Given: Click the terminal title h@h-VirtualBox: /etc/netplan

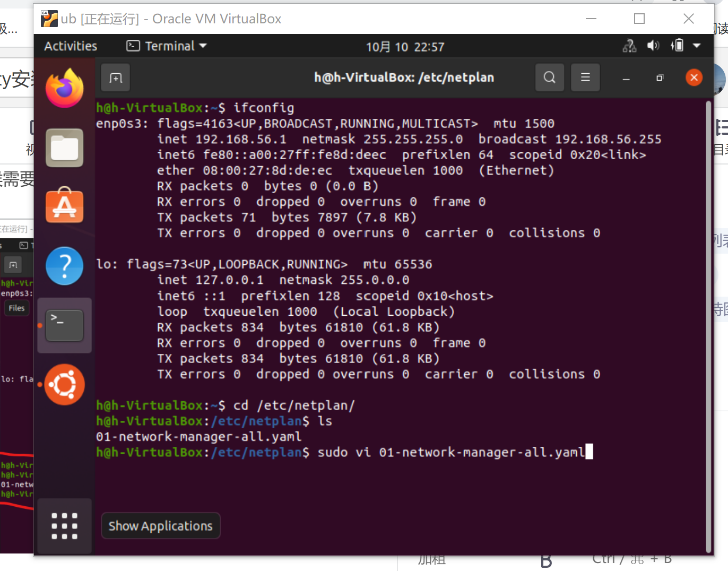Looking at the screenshot, I should tap(404, 77).
